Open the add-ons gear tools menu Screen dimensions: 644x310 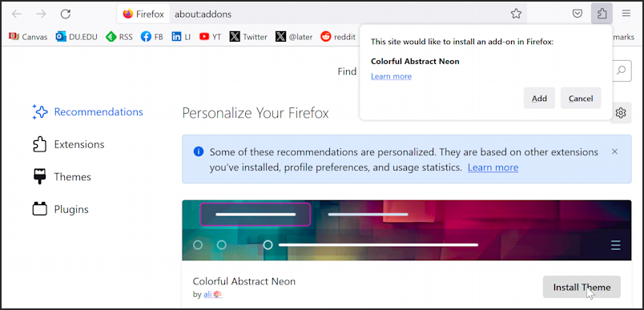point(621,112)
